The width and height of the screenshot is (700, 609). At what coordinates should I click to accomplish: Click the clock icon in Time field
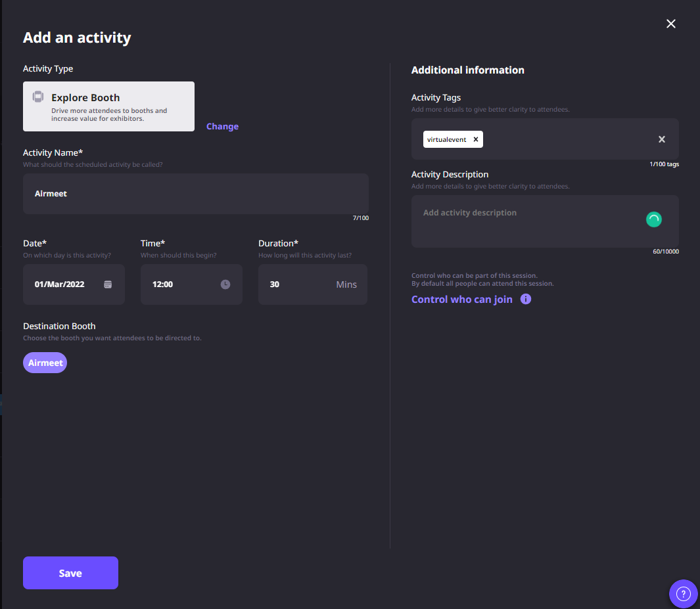[225, 284]
